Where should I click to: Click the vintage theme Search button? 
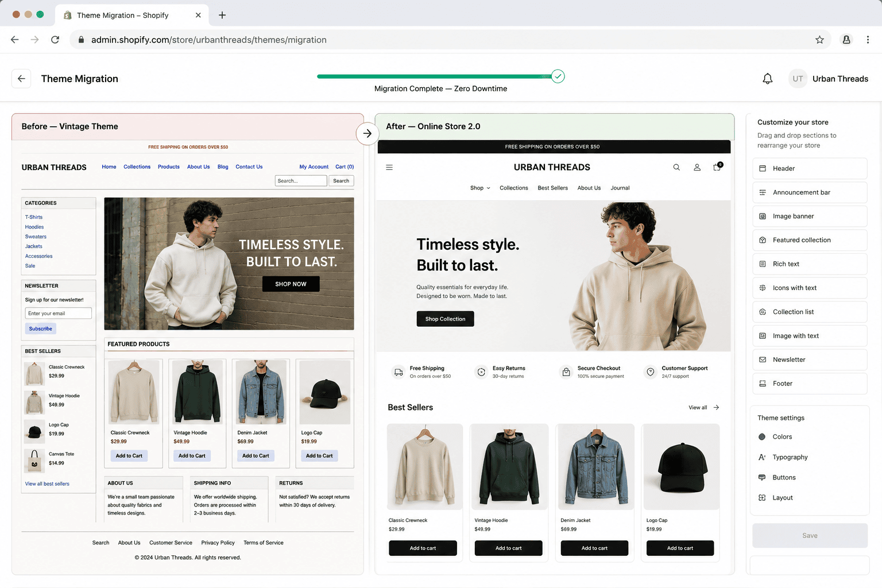click(x=341, y=181)
